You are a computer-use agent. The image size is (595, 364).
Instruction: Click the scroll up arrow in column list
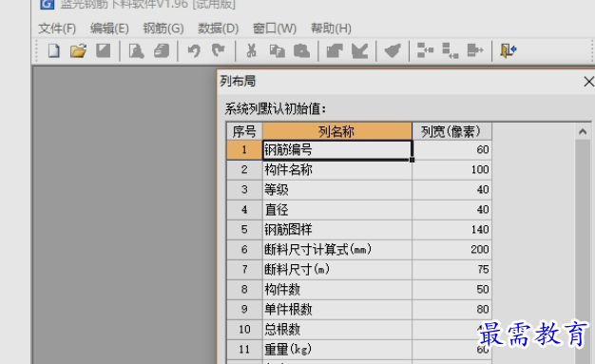(583, 132)
